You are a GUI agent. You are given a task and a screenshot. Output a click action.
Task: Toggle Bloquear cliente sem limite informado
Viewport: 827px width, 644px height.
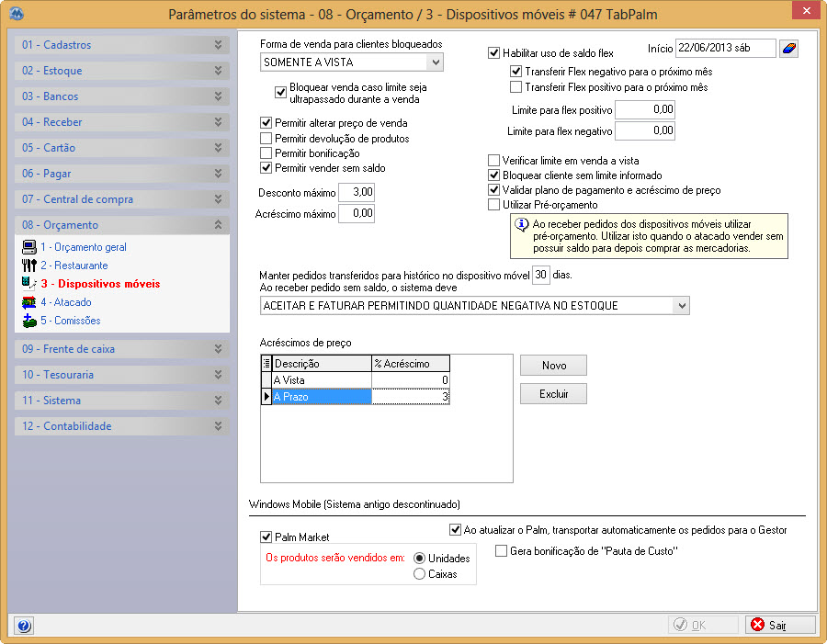tap(493, 175)
